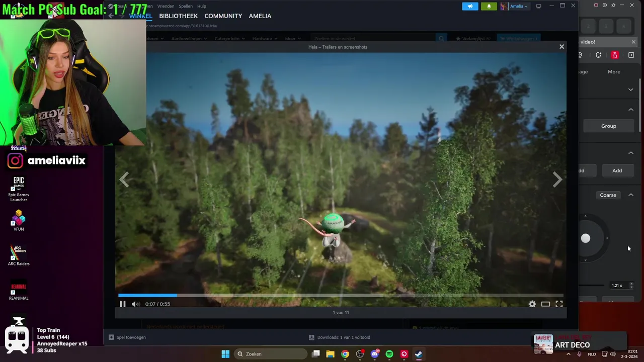This screenshot has width=644, height=362.
Task: Click the white joystick knob control
Action: pos(585,238)
